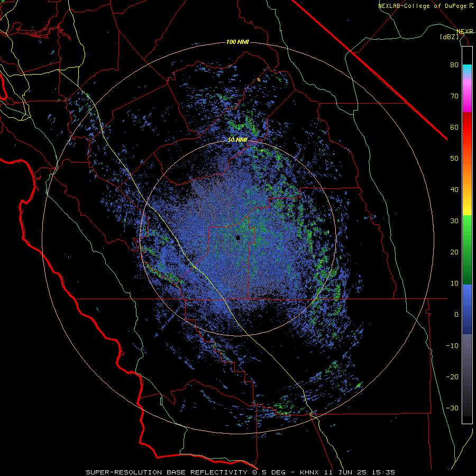The width and height of the screenshot is (476, 476).
Task: Click the 80 dBZ scale label
Action: [454, 65]
